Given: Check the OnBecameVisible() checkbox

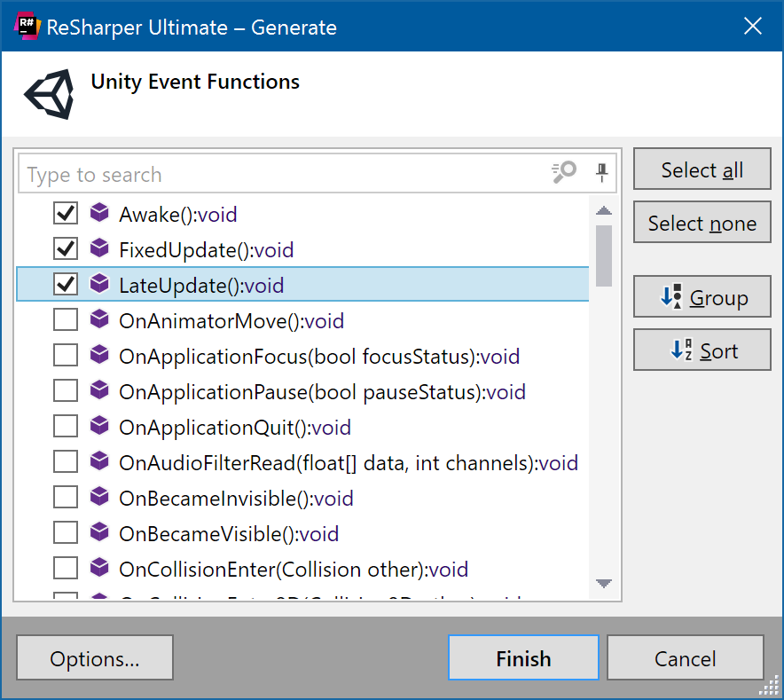Looking at the screenshot, I should 66,533.
